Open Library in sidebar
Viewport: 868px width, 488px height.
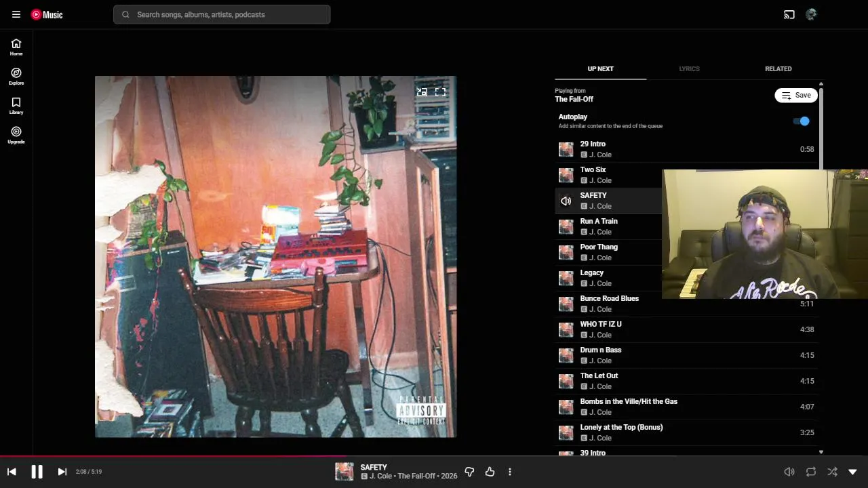[x=16, y=106]
